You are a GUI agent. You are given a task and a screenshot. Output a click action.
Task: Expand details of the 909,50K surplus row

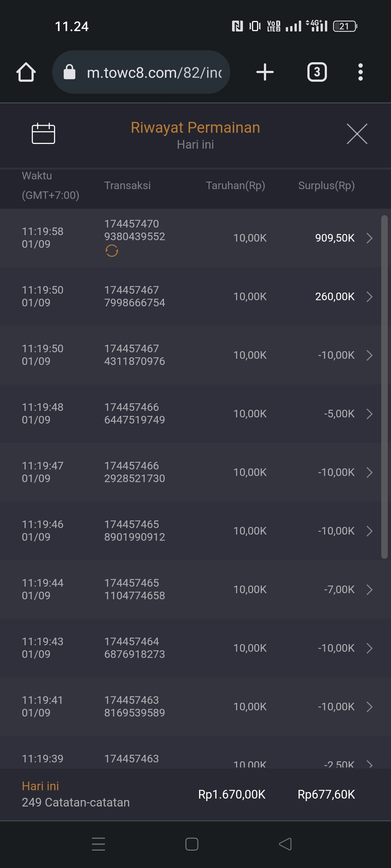coord(369,238)
